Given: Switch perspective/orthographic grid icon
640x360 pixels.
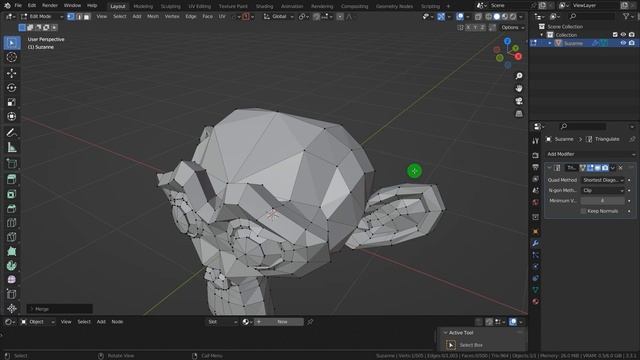Looking at the screenshot, I should 519,114.
